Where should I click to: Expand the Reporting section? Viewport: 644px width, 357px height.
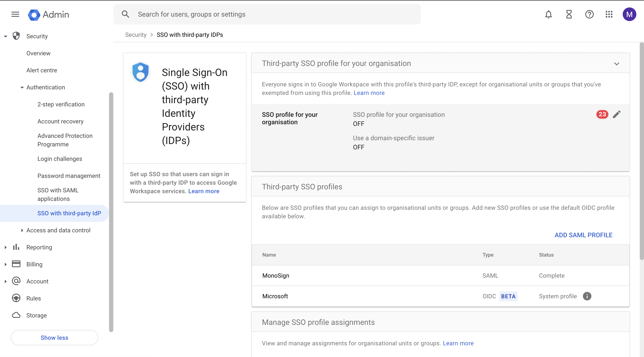pos(6,247)
